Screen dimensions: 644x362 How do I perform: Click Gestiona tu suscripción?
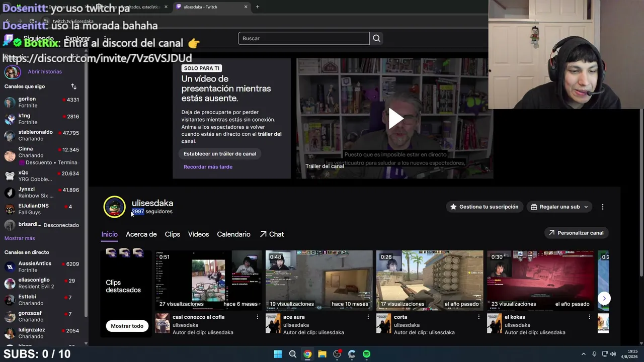pos(484,207)
